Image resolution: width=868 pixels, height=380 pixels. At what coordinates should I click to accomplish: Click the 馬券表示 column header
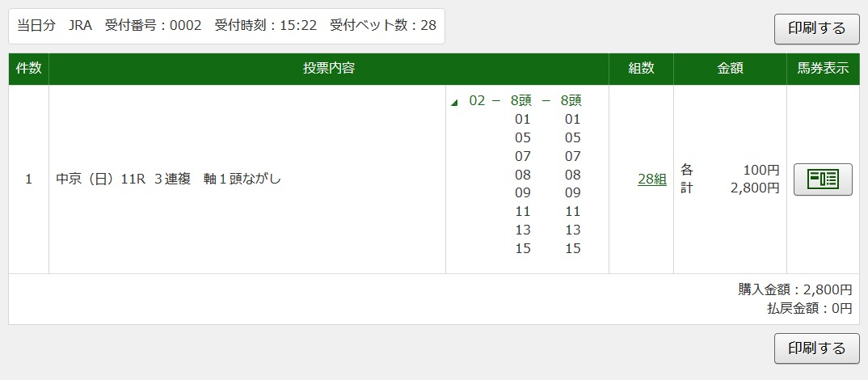[823, 69]
